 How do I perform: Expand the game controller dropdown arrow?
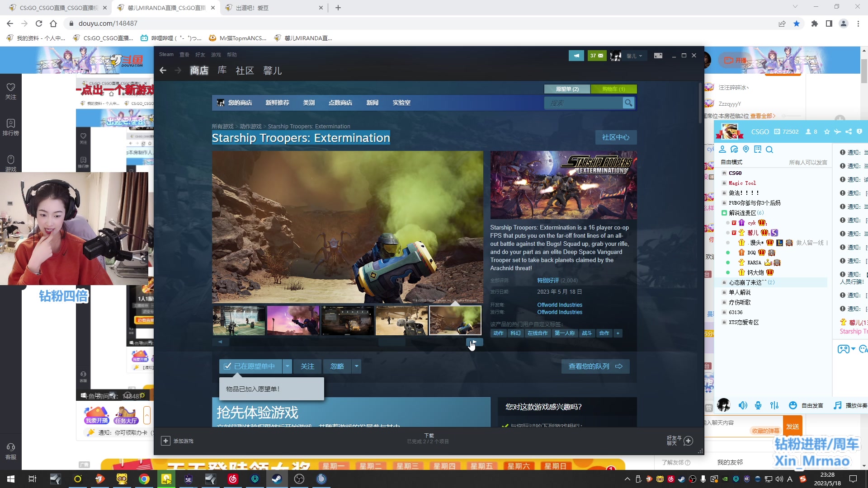pos(853,349)
